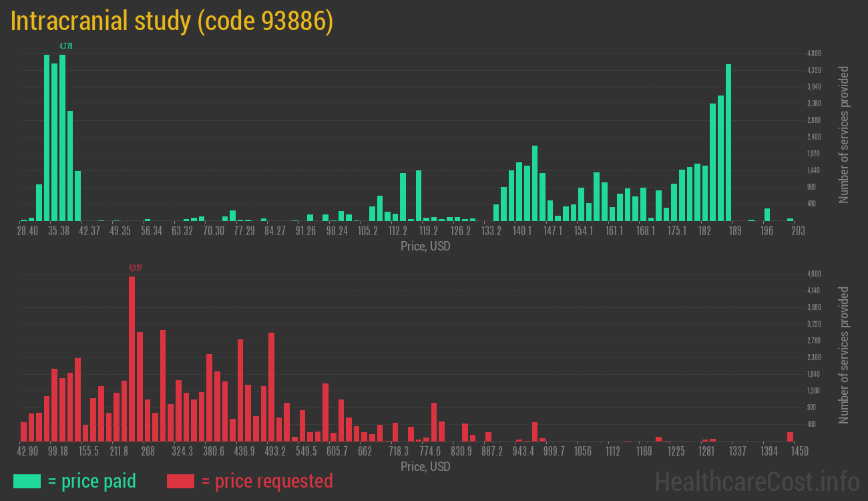Click the 4,800 tick on upper y-axis
Image resolution: width=868 pixels, height=501 pixels.
[814, 53]
